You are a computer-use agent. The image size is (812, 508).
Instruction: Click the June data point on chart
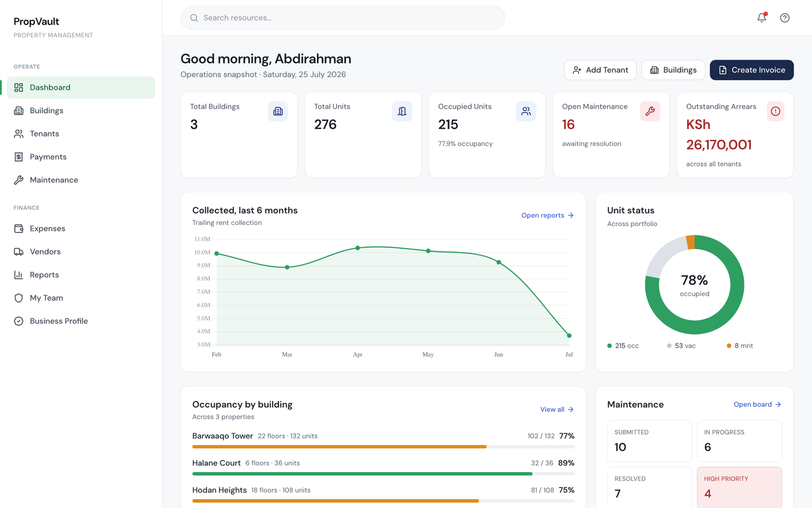coord(499,262)
